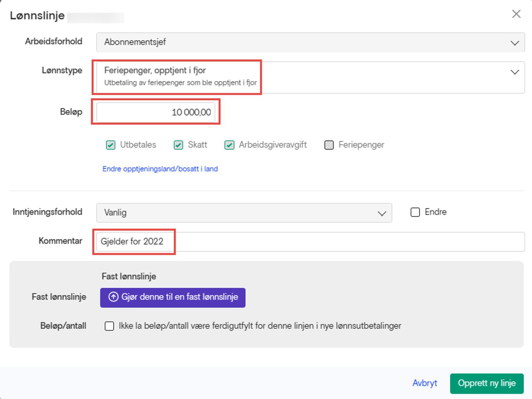Click the checkmark icon beside Arbeidsgiveravgift
The height and width of the screenshot is (399, 532).
pyautogui.click(x=229, y=145)
